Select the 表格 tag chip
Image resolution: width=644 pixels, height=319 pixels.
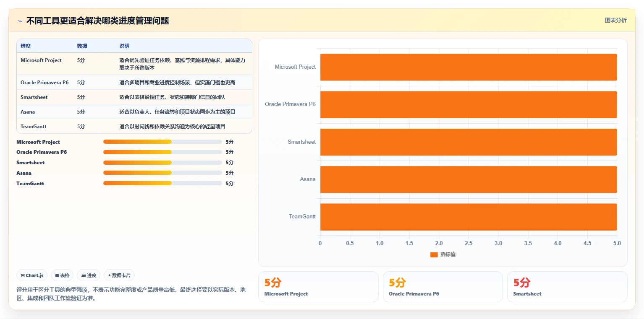point(62,275)
